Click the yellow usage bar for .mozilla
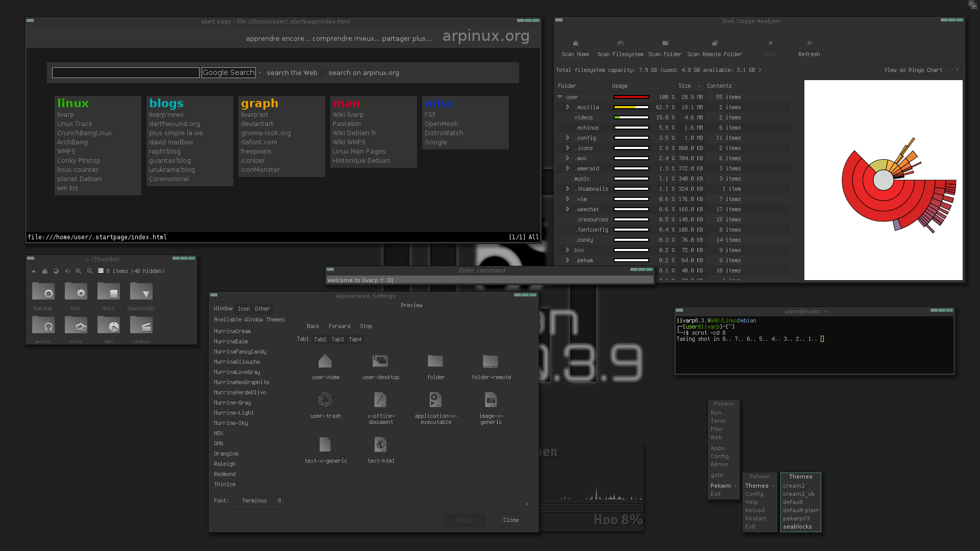Screen dimensions: 980x551 (x=631, y=107)
